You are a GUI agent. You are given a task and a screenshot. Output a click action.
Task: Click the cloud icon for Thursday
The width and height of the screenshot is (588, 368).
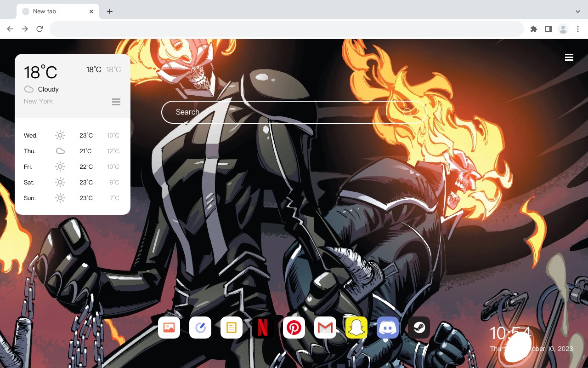(60, 151)
